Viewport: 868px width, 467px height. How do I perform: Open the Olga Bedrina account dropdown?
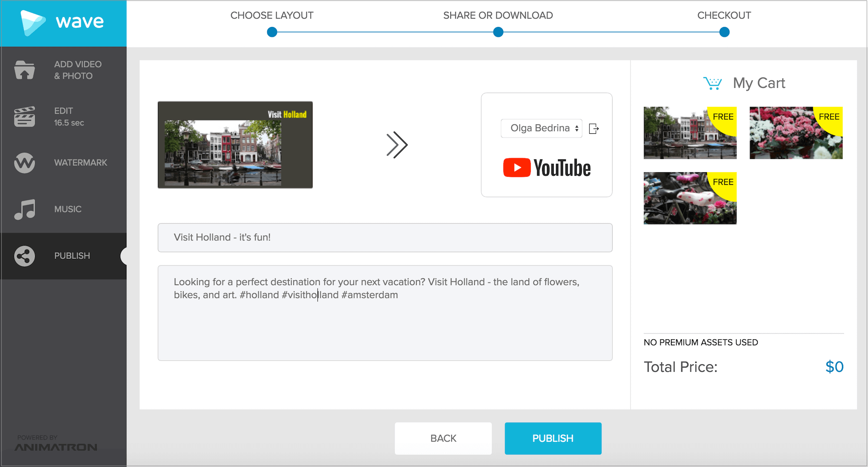tap(541, 128)
